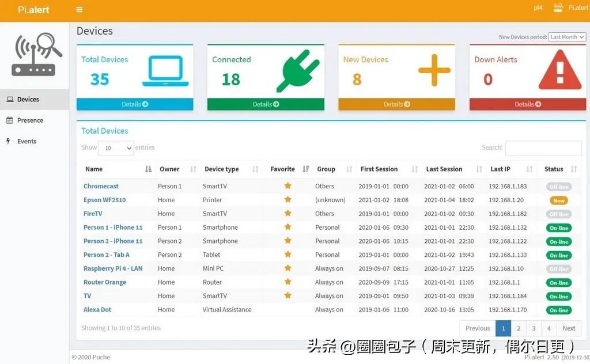Sort table by Group column
Image resolution: width=590 pixels, height=364 pixels.
pos(334,169)
